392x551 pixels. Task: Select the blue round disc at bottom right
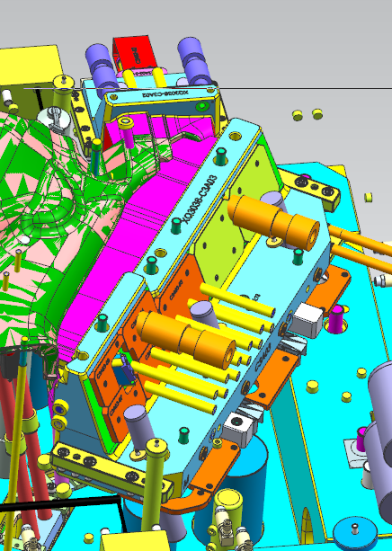pyautogui.click(x=355, y=533)
